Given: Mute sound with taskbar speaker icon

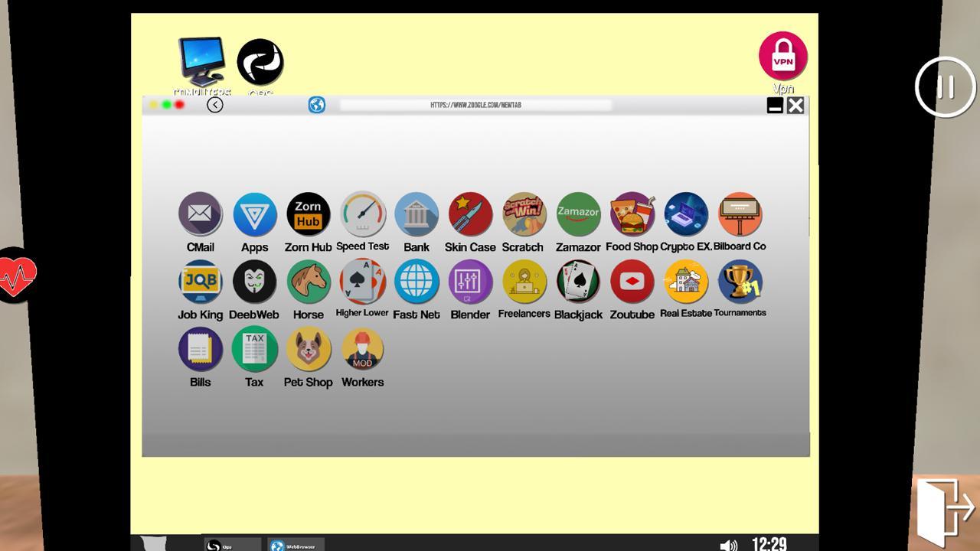Looking at the screenshot, I should click(728, 545).
